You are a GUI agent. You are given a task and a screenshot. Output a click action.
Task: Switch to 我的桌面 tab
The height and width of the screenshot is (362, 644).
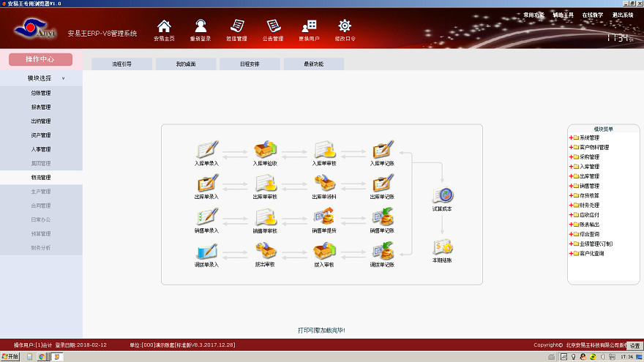[186, 64]
